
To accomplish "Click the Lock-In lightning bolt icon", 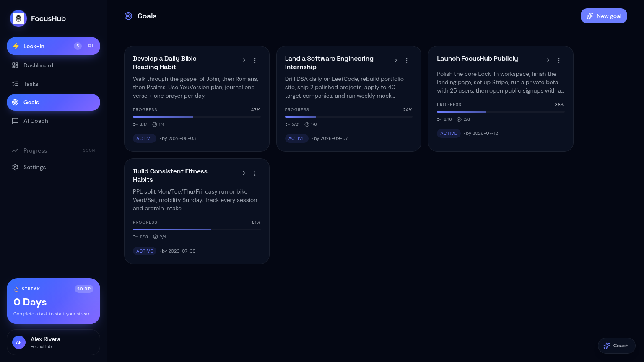I will (16, 46).
